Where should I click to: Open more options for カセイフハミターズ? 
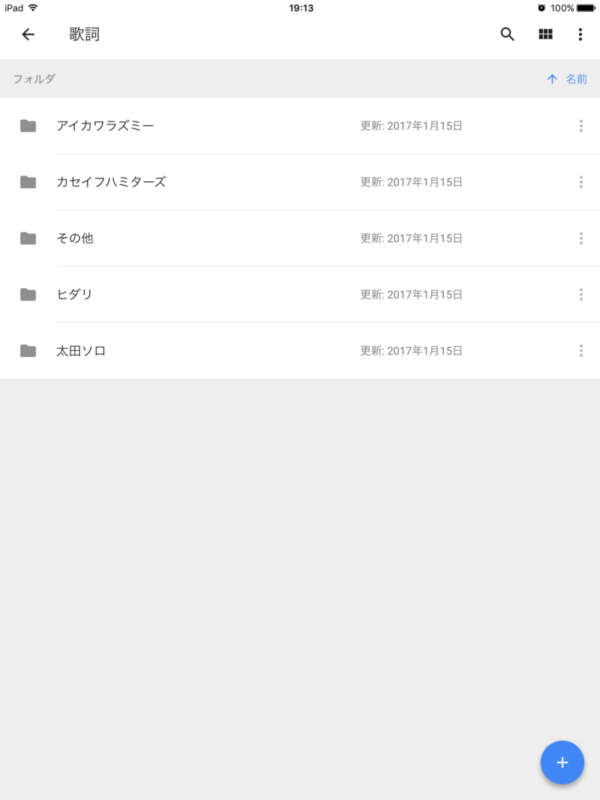coord(580,182)
